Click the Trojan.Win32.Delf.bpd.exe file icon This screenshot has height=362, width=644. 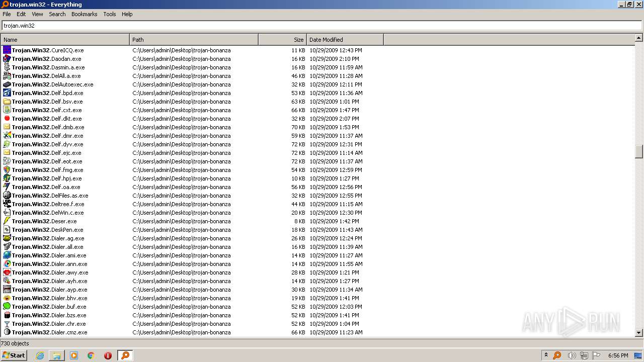point(7,93)
